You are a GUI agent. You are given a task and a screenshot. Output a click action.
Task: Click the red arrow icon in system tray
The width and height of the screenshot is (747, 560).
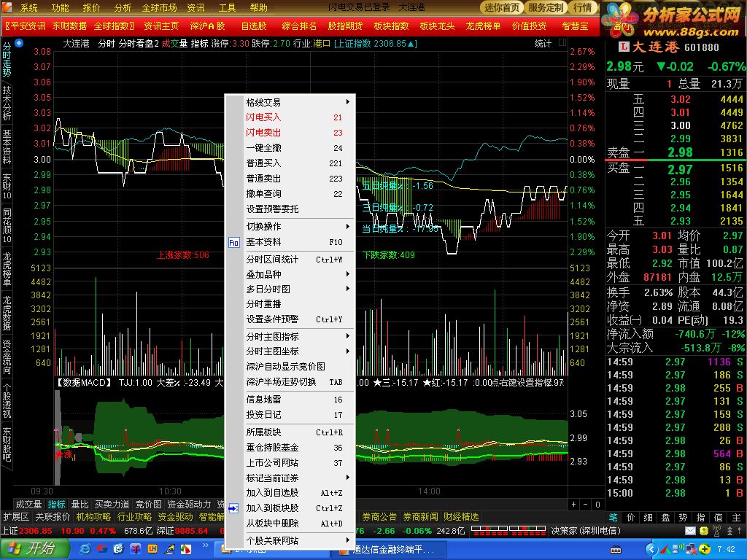point(665,550)
